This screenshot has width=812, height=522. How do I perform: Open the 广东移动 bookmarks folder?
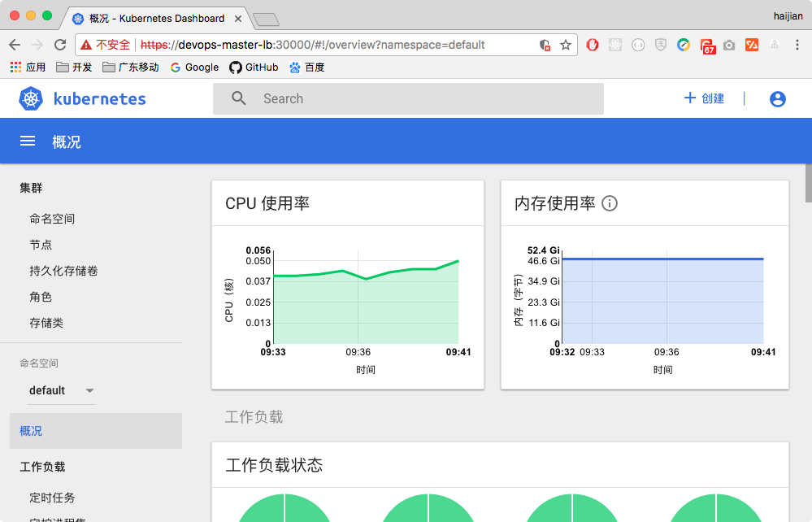131,67
